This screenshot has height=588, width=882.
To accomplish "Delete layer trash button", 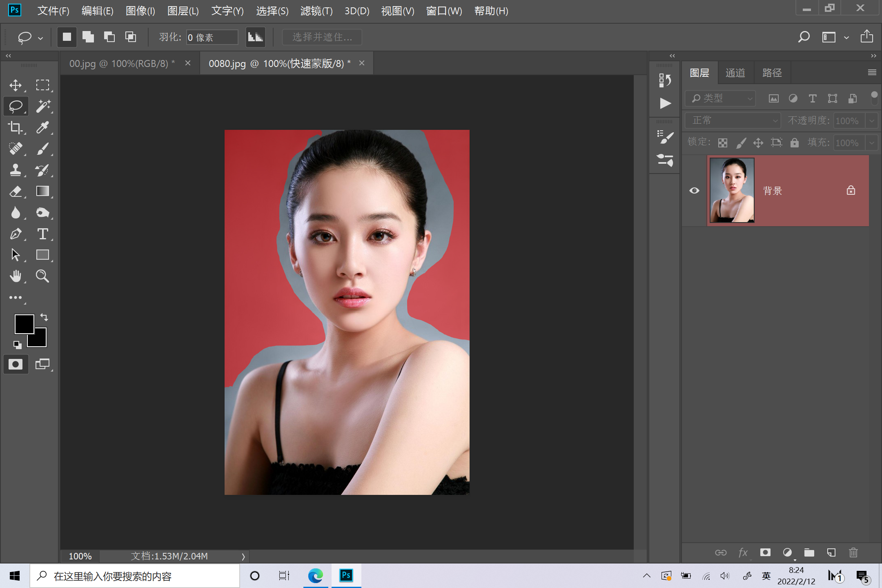I will [x=853, y=552].
